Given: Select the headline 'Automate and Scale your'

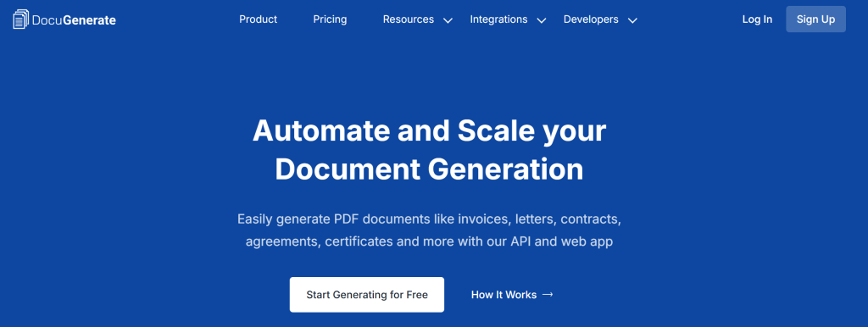Looking at the screenshot, I should point(429,131).
